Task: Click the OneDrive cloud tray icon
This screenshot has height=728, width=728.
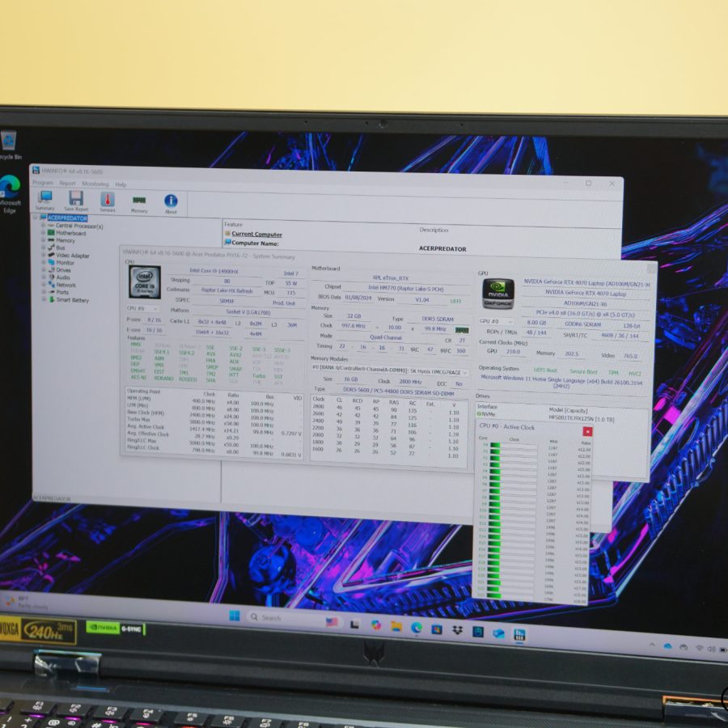Action: click(x=667, y=645)
